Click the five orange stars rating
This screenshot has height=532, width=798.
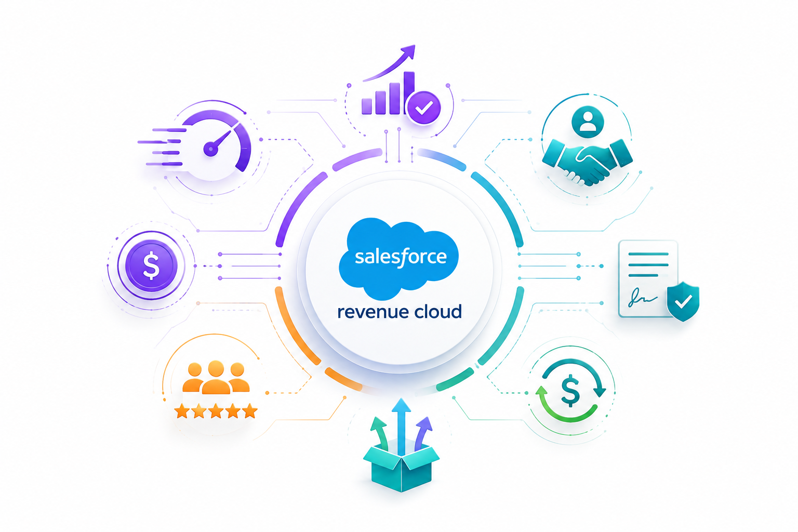click(x=216, y=411)
